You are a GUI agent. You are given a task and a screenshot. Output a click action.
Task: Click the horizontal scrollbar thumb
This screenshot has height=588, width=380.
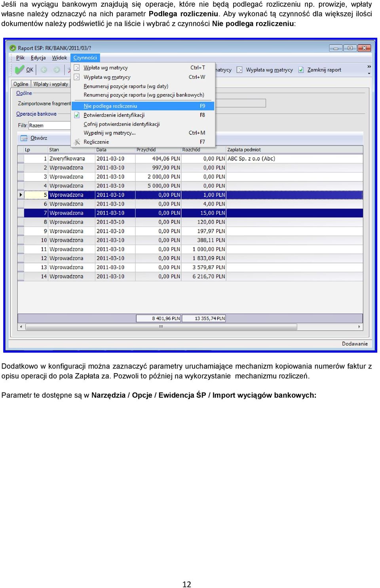pos(161,327)
